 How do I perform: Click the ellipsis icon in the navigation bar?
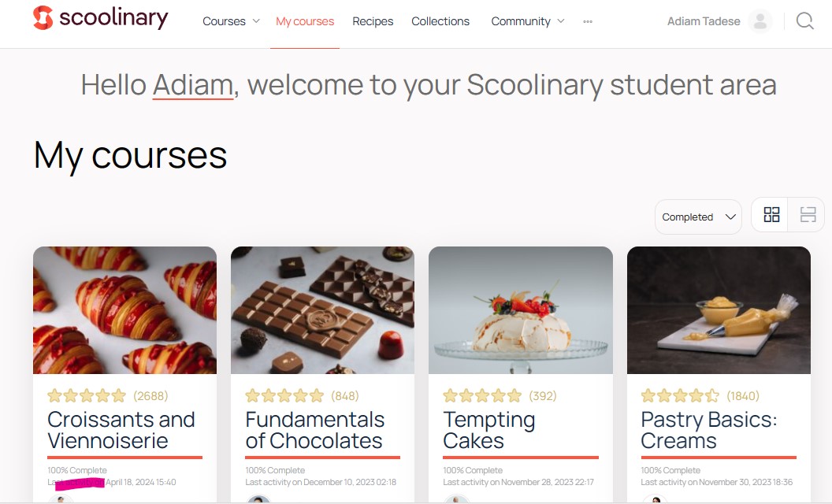[x=587, y=22]
